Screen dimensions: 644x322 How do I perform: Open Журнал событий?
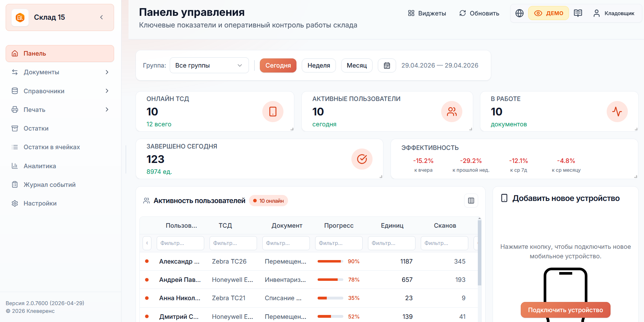pos(60,184)
